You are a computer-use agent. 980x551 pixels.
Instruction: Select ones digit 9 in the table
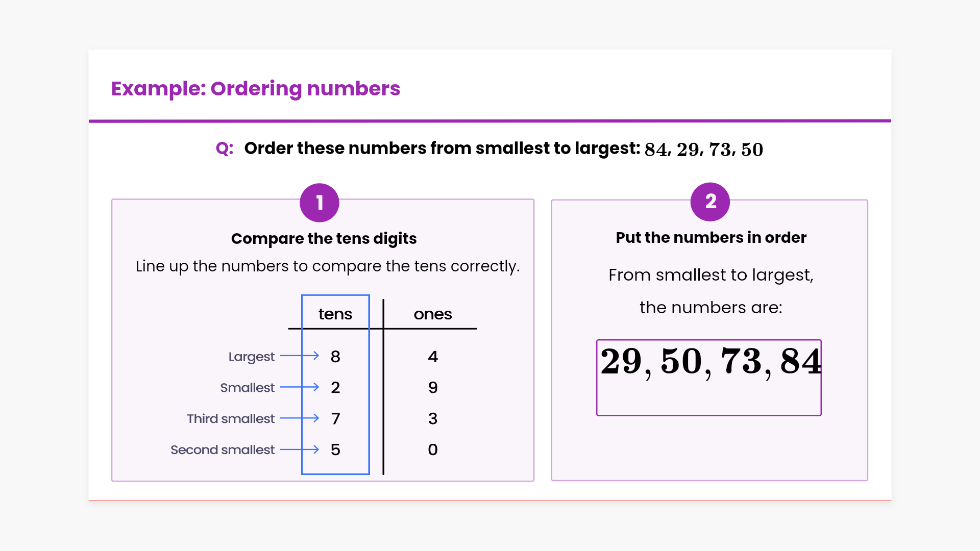(x=433, y=388)
